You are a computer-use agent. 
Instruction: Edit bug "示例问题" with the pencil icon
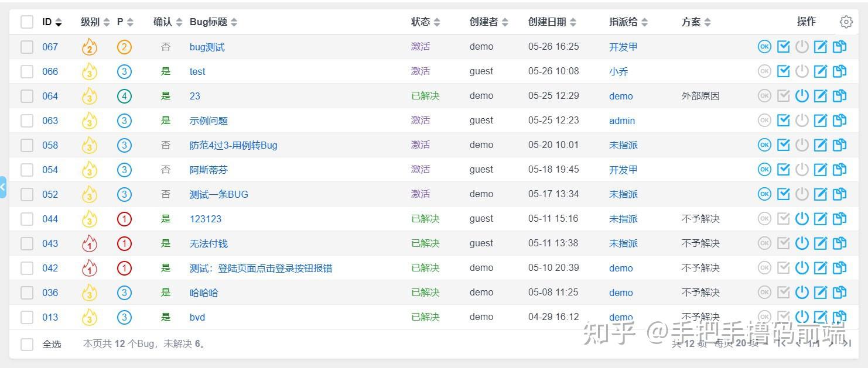point(821,120)
